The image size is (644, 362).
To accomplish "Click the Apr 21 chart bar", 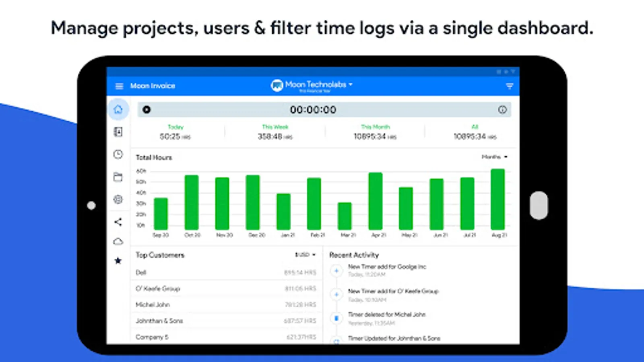I will (x=376, y=202).
